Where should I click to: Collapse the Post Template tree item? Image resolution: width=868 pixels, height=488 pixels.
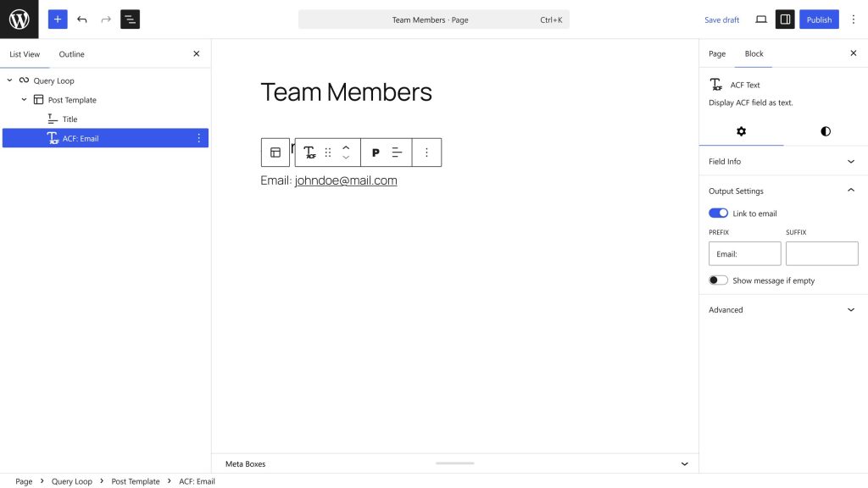tap(24, 100)
